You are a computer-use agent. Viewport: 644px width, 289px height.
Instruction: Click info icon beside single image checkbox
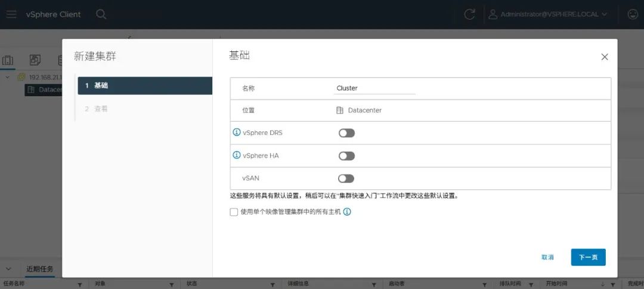pos(347,212)
